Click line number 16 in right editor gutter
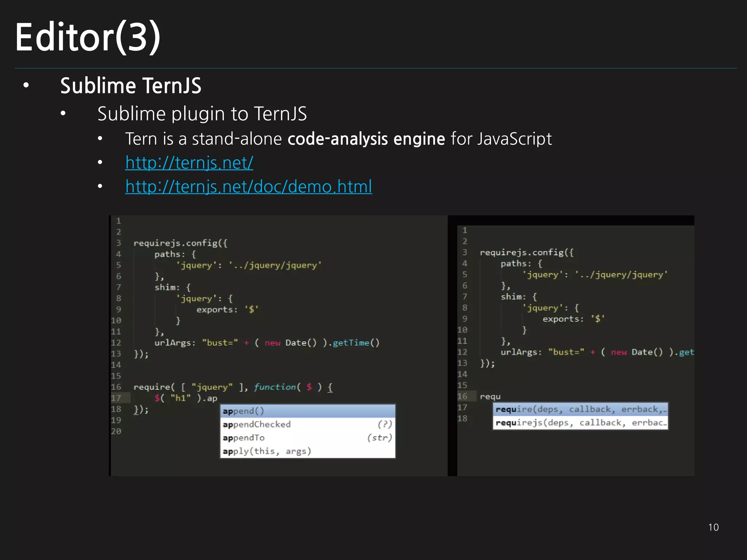 click(x=462, y=396)
